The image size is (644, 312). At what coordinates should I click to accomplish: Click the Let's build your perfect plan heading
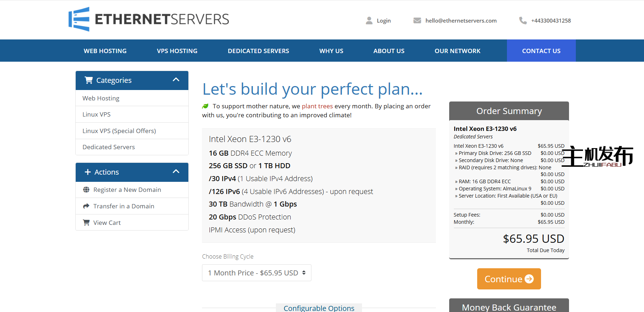pyautogui.click(x=312, y=89)
